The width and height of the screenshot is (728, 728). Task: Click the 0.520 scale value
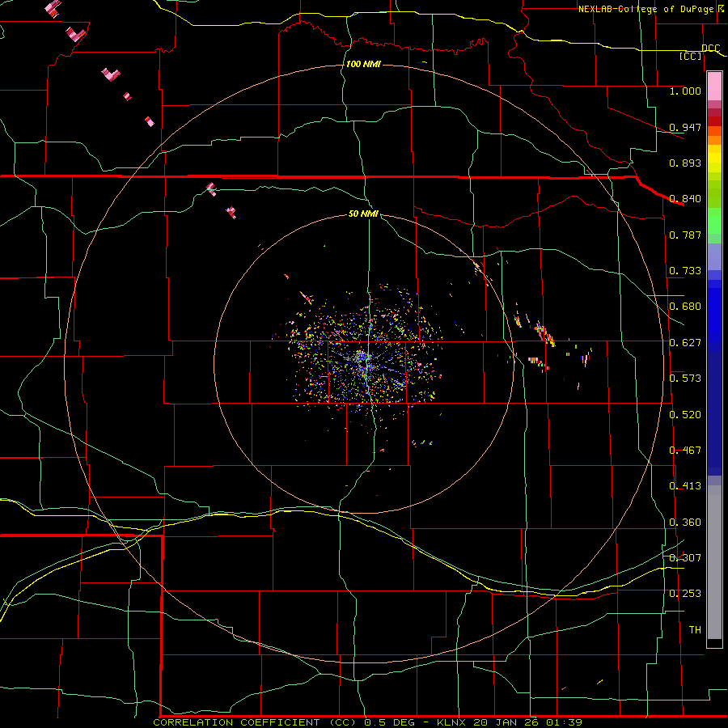pos(685,415)
